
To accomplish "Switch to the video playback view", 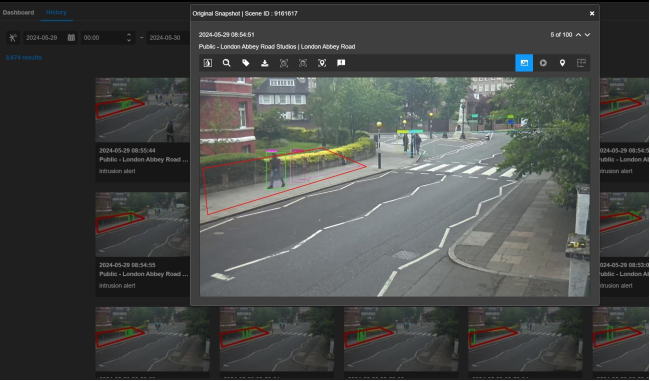I will click(x=543, y=63).
